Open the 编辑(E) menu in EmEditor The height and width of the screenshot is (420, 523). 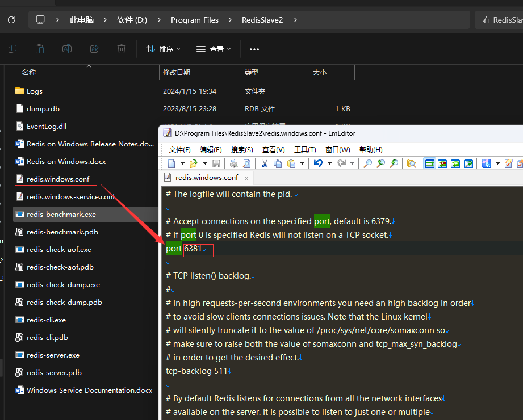(211, 150)
